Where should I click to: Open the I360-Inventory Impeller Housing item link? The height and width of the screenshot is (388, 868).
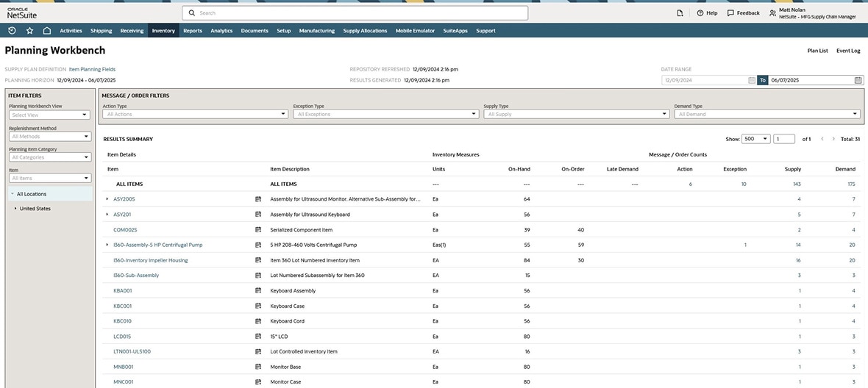pyautogui.click(x=150, y=260)
